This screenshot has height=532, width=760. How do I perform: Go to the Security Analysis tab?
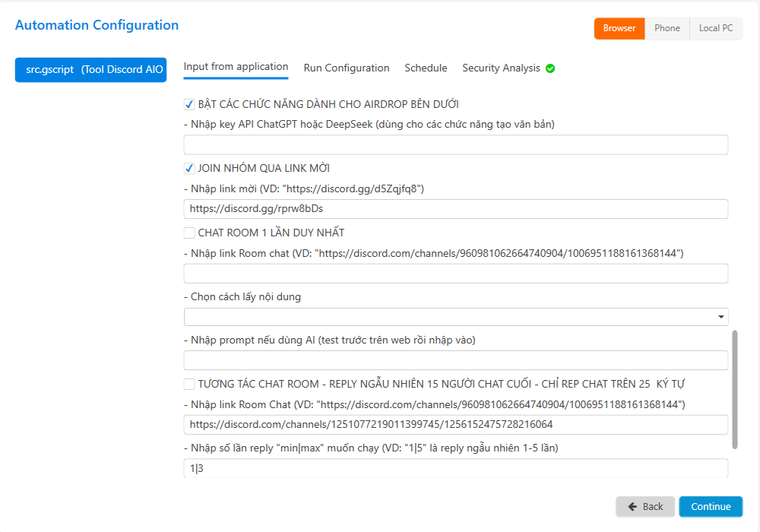501,68
